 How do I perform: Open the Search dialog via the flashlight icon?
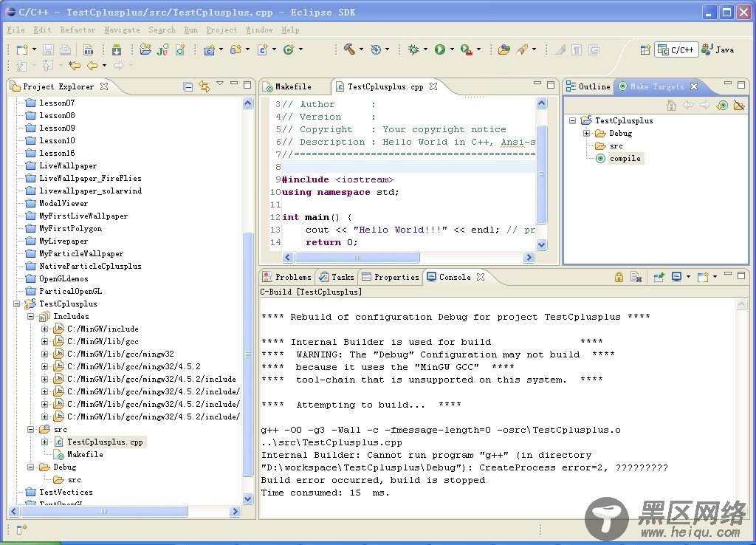[523, 49]
